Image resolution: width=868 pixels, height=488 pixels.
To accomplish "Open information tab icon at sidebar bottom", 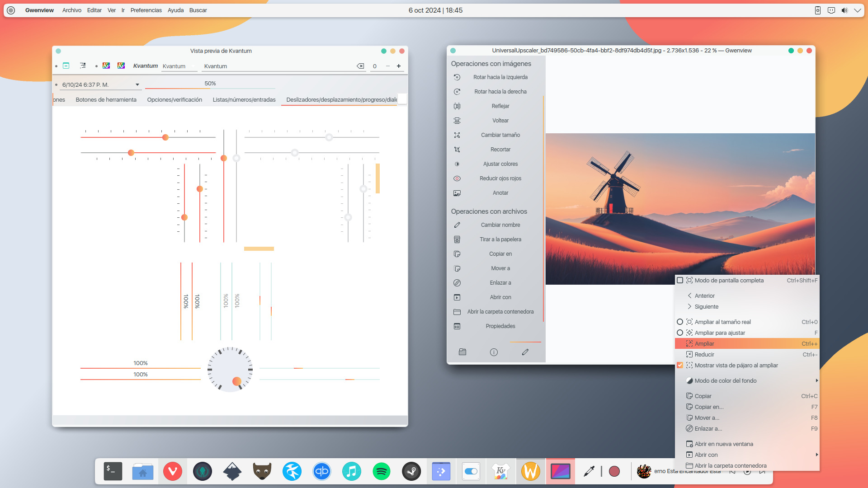I will [x=494, y=352].
